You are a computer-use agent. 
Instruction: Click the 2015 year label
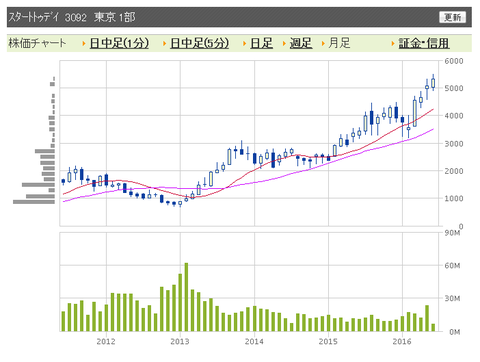328,341
